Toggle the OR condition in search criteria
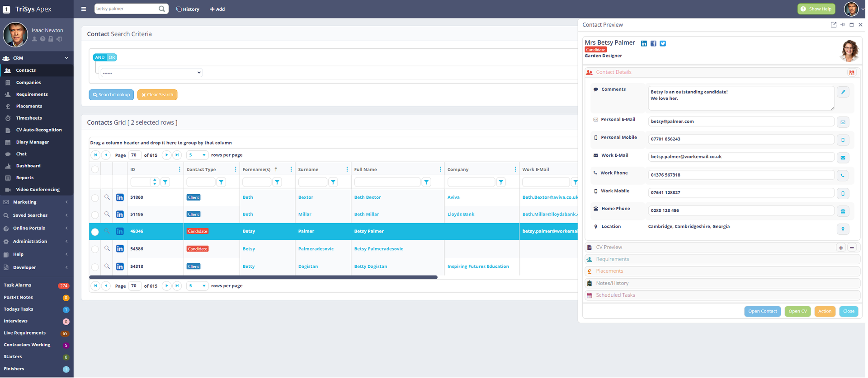Screen dimensions: 868x378 pos(112,57)
